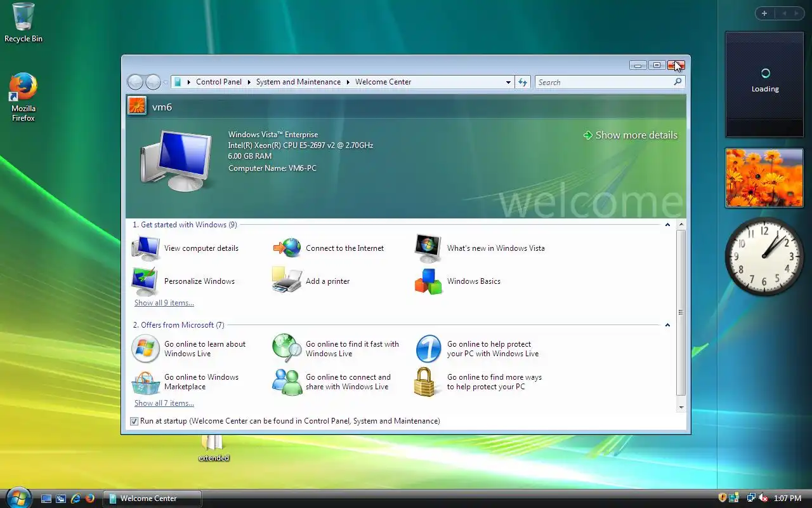Click Offers from Microsoft heading
This screenshot has height=508, width=812.
coord(178,325)
